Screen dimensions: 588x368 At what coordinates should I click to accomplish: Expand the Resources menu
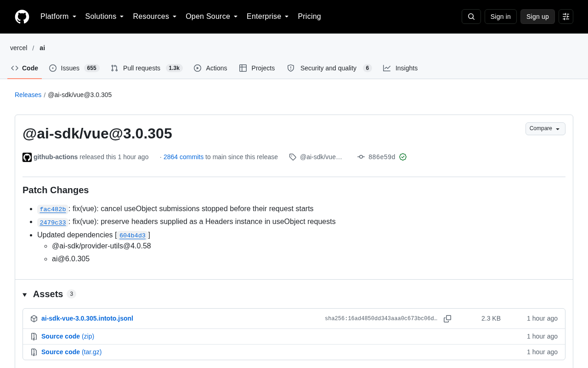(155, 17)
